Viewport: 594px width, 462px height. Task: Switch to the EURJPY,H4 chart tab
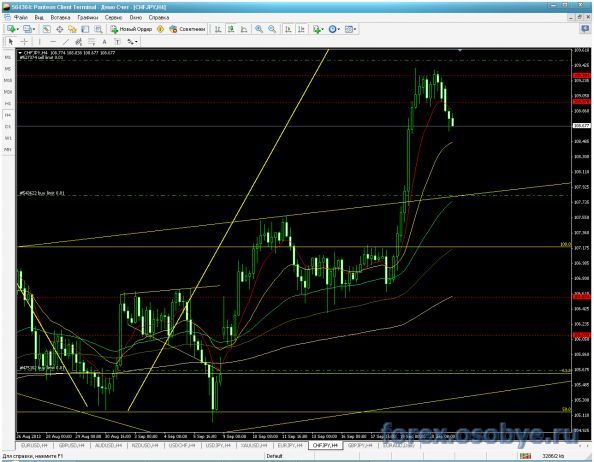290,446
